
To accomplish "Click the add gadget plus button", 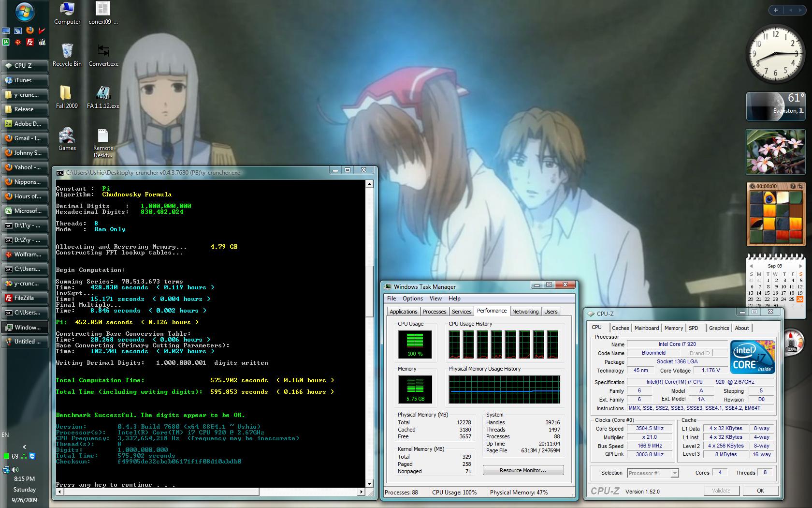I will 776,10.
